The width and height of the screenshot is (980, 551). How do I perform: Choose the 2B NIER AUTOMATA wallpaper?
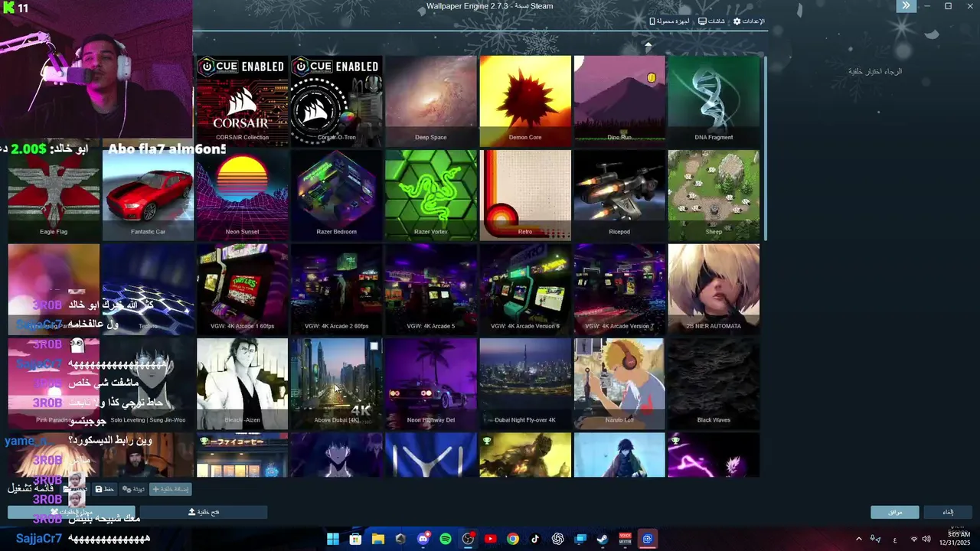click(x=714, y=289)
